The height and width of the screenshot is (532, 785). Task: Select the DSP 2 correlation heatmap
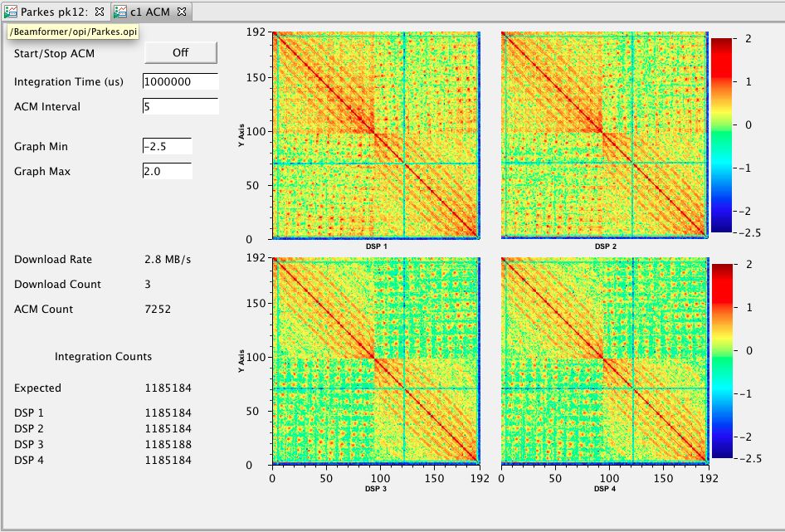tap(605, 135)
